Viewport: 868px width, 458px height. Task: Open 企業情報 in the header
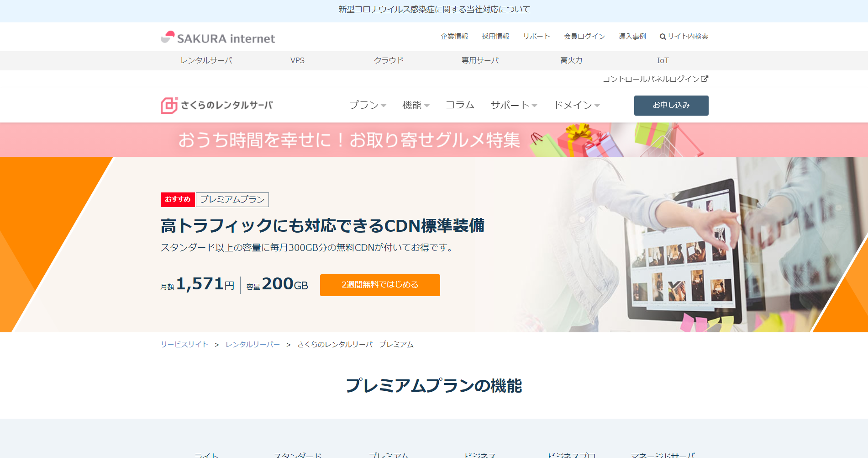[x=454, y=37]
